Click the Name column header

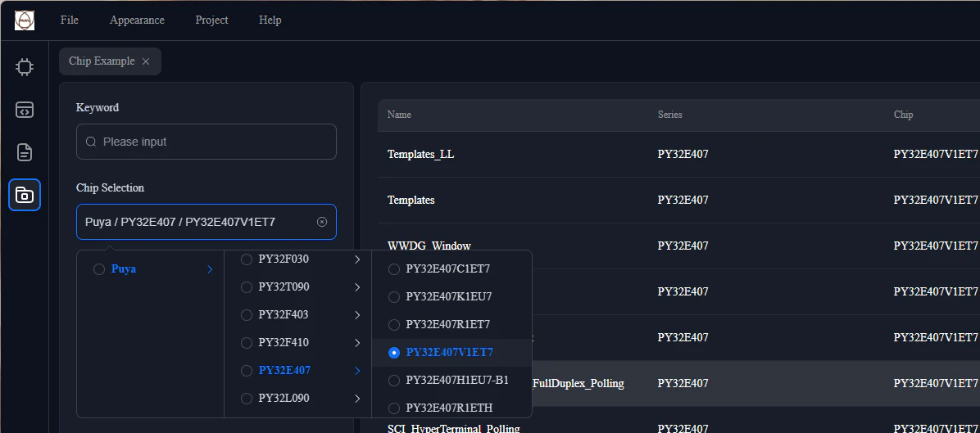(399, 115)
